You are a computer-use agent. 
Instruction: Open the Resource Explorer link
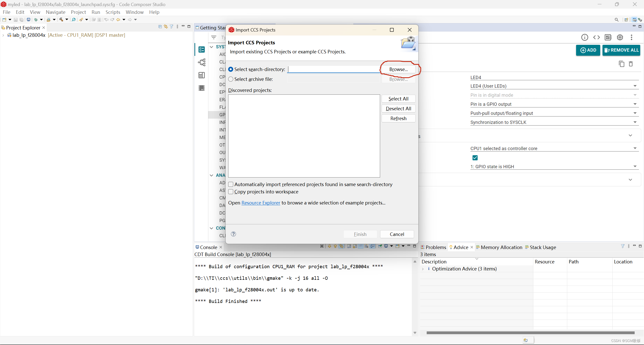click(261, 203)
